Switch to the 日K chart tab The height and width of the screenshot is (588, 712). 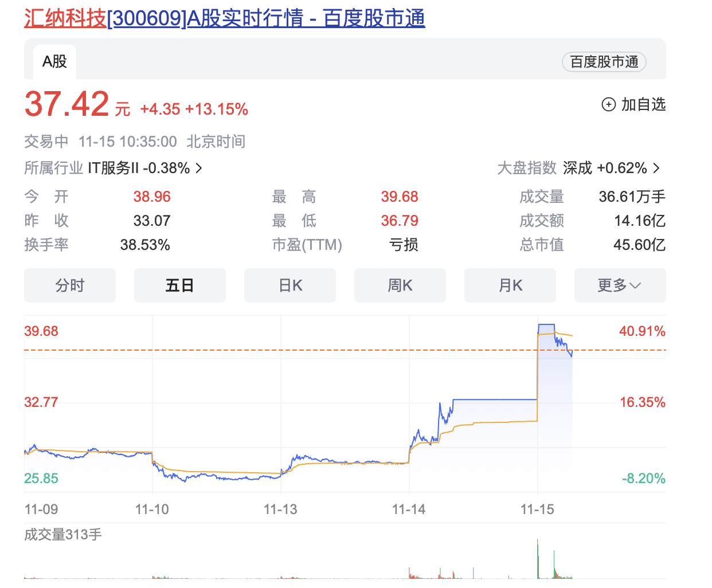290,285
